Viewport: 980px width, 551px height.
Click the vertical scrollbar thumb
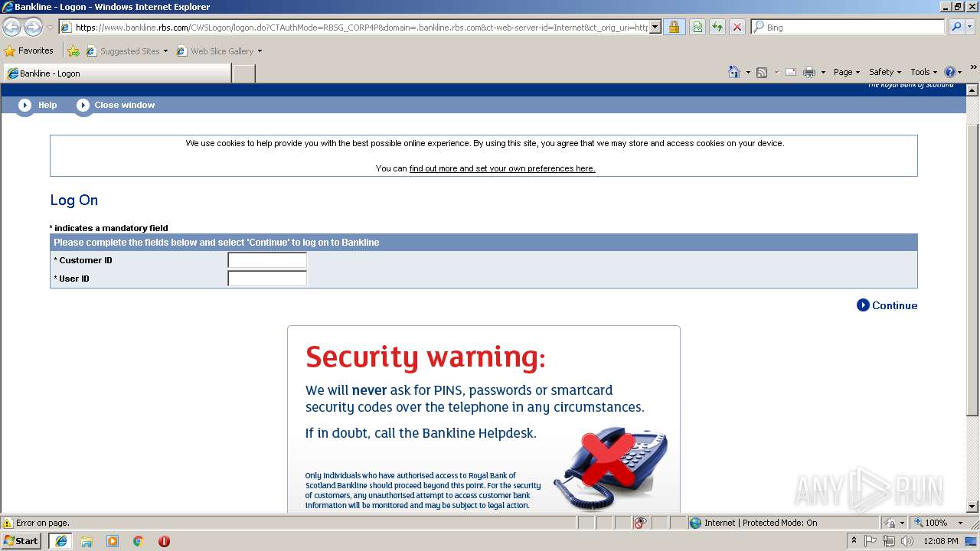(x=972, y=269)
